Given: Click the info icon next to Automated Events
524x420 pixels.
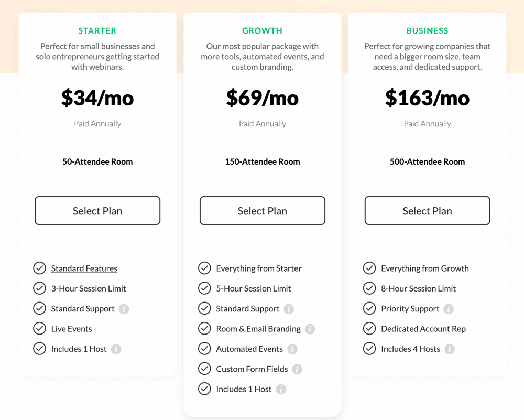Looking at the screenshot, I should [293, 349].
